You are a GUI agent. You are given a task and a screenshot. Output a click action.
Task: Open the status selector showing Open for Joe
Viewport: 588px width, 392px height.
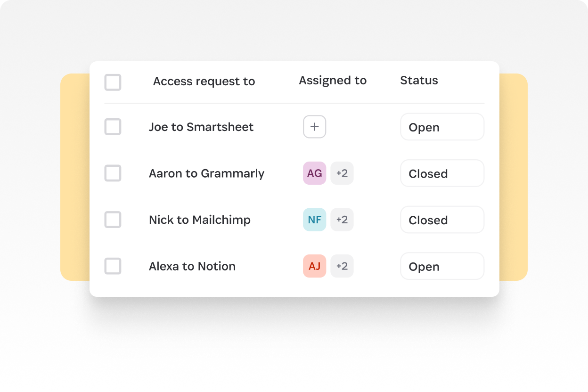pos(442,127)
